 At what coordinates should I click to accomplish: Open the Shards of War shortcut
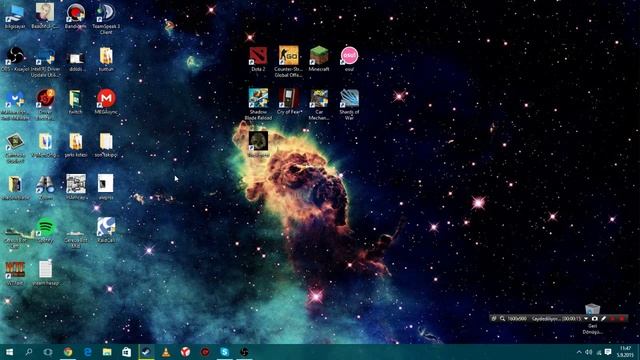click(349, 98)
